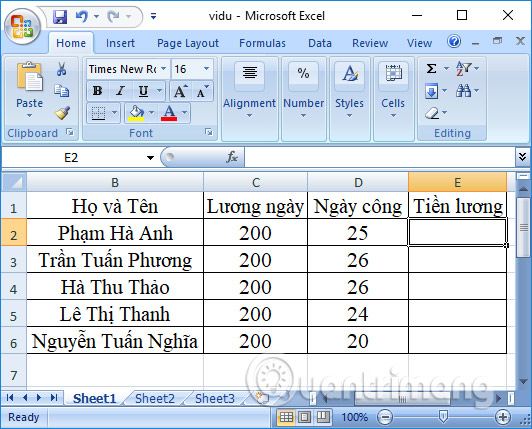The width and height of the screenshot is (532, 429).
Task: Click the Sort & Filter icon
Action: coord(464,69)
